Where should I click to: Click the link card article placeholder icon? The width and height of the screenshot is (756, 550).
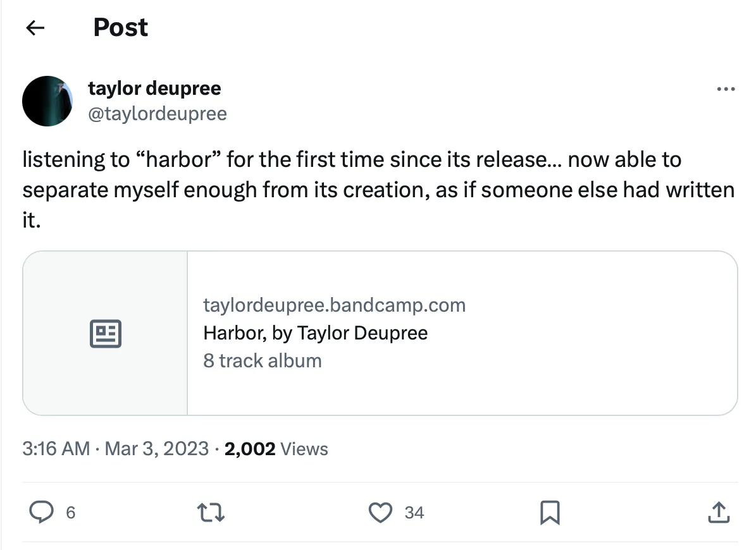tap(106, 333)
